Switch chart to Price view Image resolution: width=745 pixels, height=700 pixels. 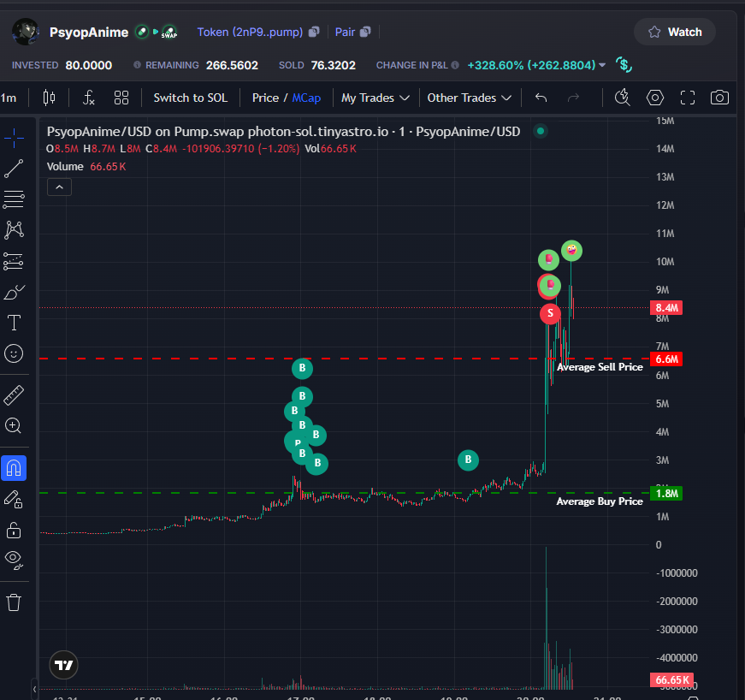tap(265, 98)
